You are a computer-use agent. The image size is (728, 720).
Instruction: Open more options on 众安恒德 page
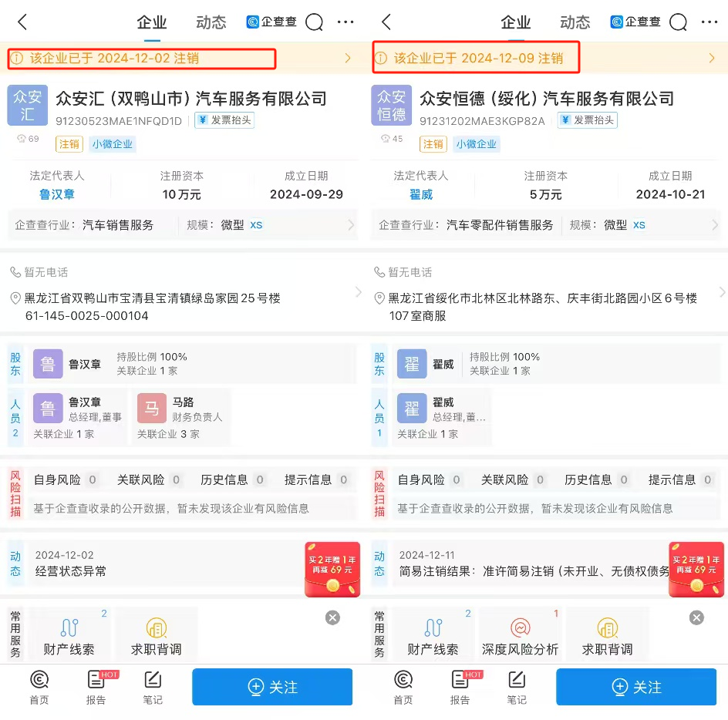click(x=709, y=22)
